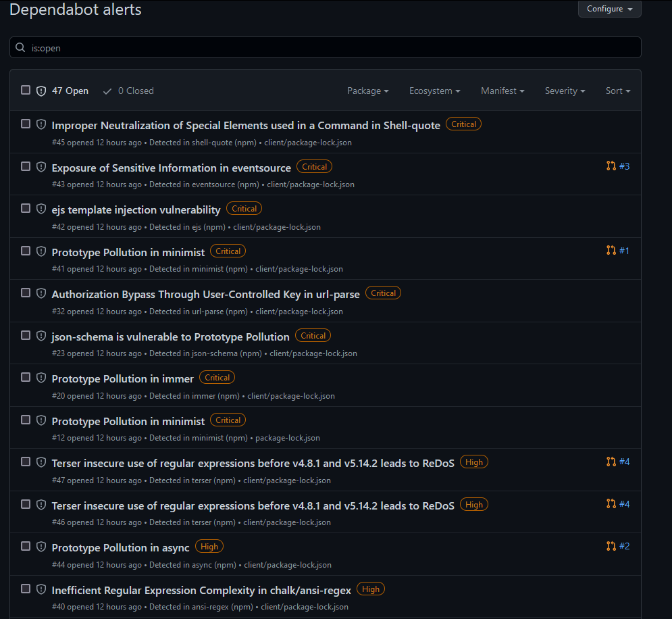The width and height of the screenshot is (672, 619).
Task: Check the async alert checkbox
Action: tap(26, 546)
